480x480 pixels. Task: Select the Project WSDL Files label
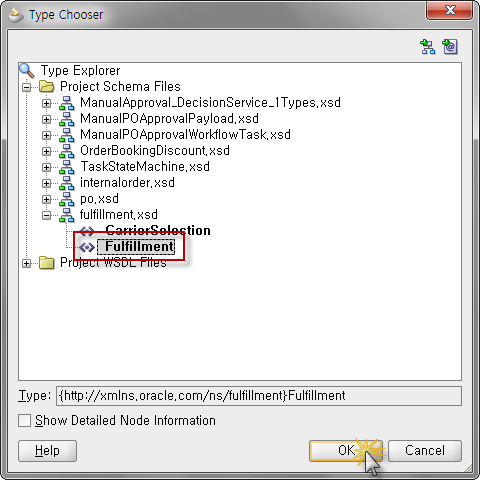pos(113,263)
